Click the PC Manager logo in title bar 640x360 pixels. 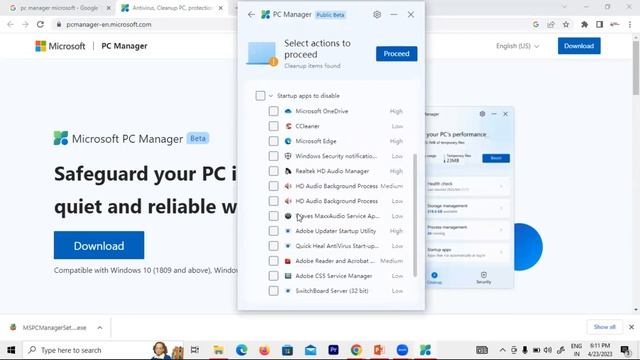(265, 15)
